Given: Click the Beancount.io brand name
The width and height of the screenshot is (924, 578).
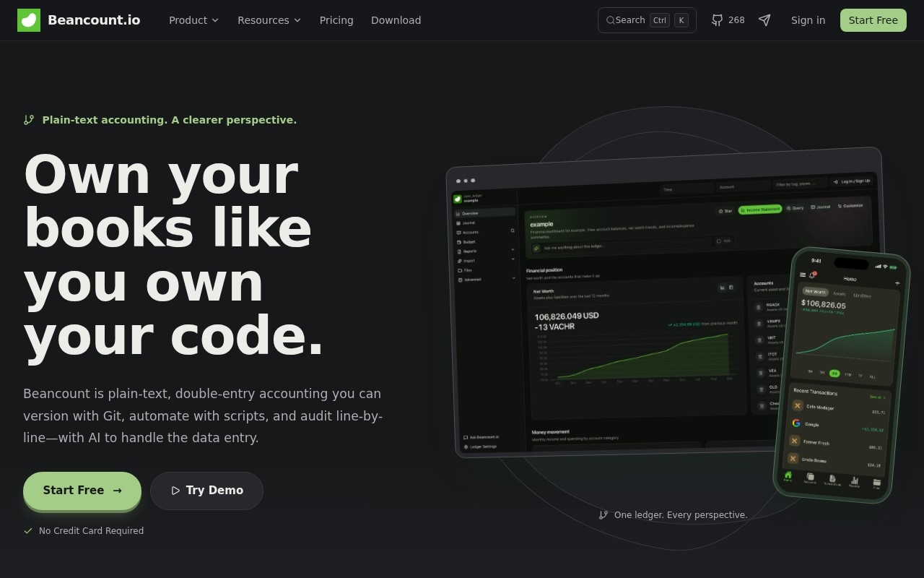Looking at the screenshot, I should [x=94, y=20].
